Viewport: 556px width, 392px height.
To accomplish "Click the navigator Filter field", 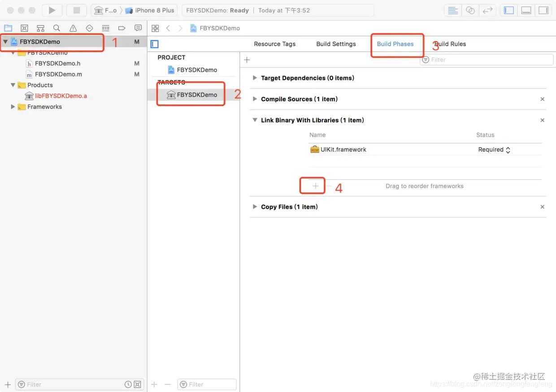I will pyautogui.click(x=79, y=384).
